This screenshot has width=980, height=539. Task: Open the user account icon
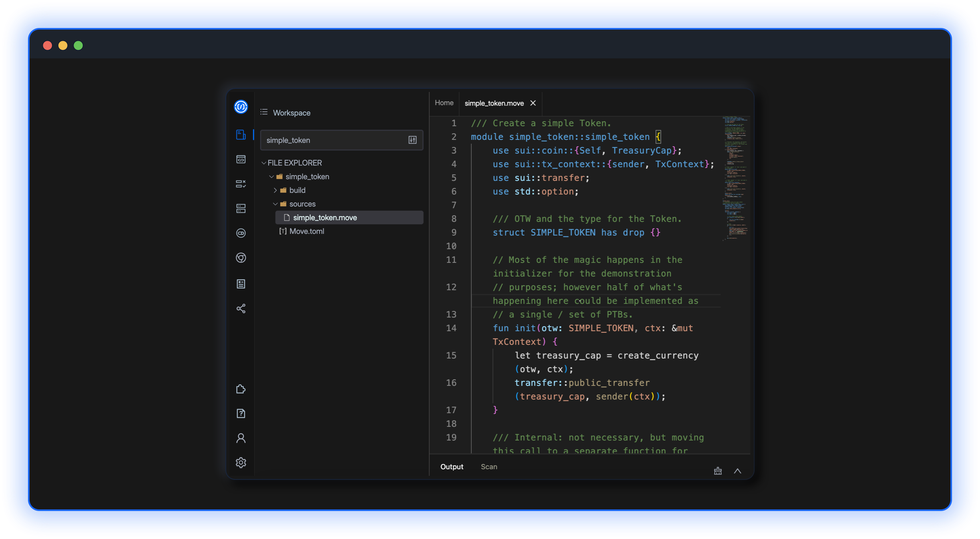pos(241,438)
